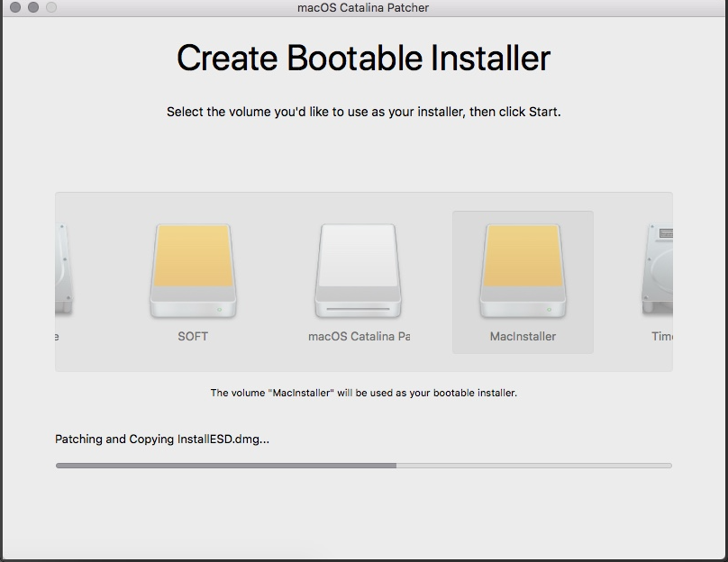Click the "macOS Catalina Patcher" window title
728x562 pixels.
tap(363, 8)
